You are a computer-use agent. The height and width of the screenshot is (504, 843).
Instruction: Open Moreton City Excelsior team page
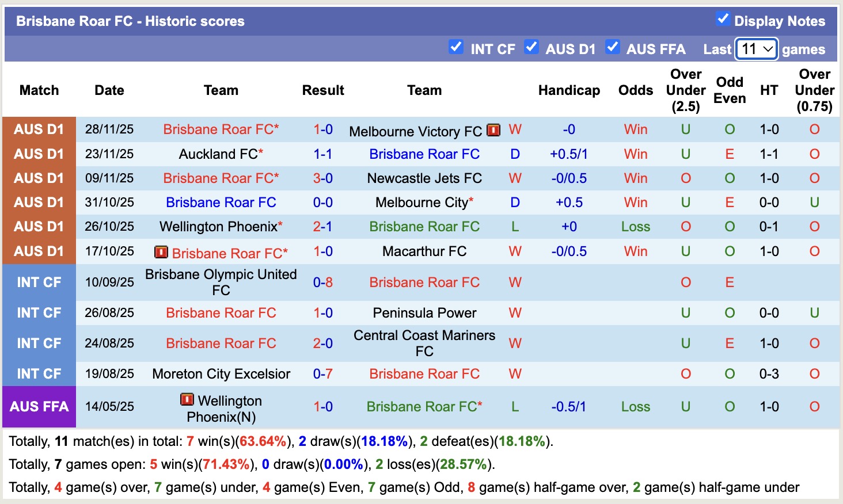(x=221, y=373)
